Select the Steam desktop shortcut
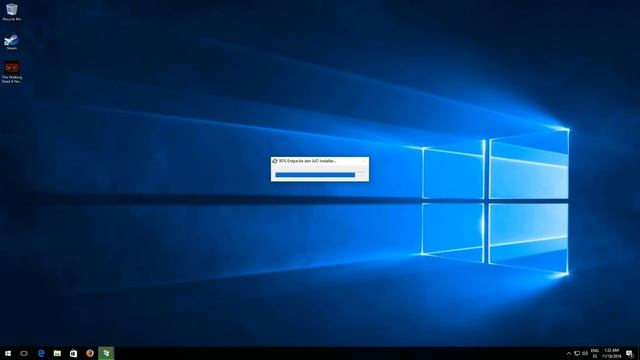The image size is (640, 360). 11,42
